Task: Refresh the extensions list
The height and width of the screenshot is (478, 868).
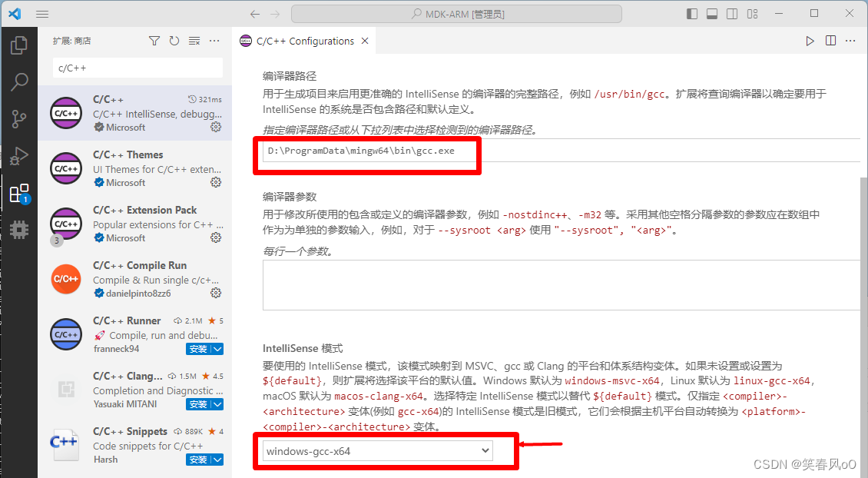Action: point(174,41)
